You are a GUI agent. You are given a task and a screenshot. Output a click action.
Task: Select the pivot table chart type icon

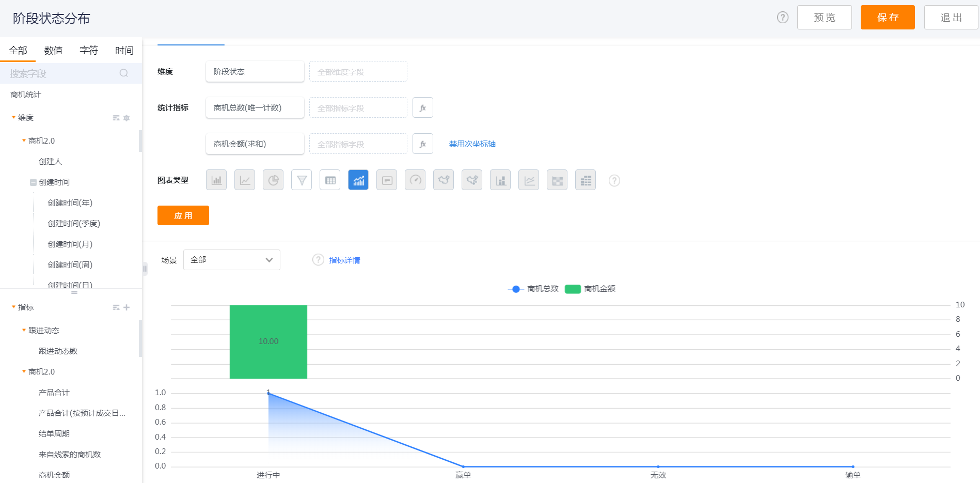[586, 180]
